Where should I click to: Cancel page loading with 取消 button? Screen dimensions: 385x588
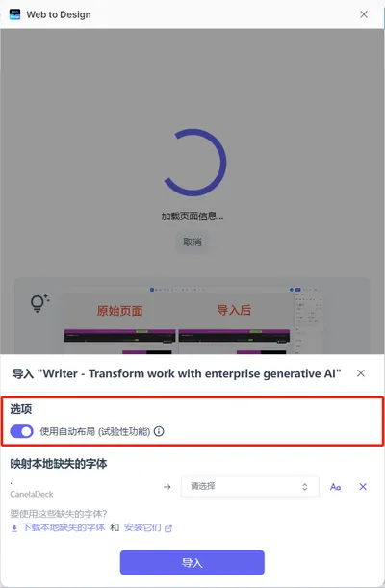click(x=192, y=243)
